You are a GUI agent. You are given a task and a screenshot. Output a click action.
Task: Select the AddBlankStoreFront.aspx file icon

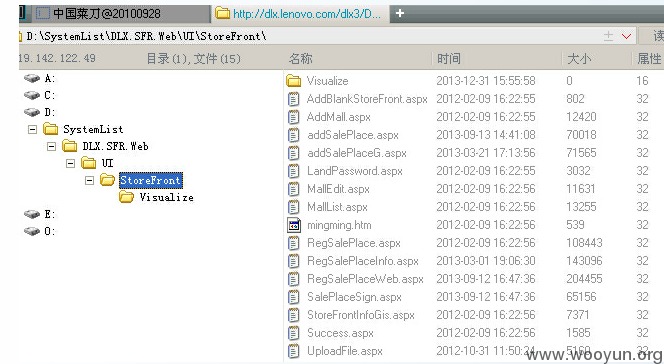293,99
